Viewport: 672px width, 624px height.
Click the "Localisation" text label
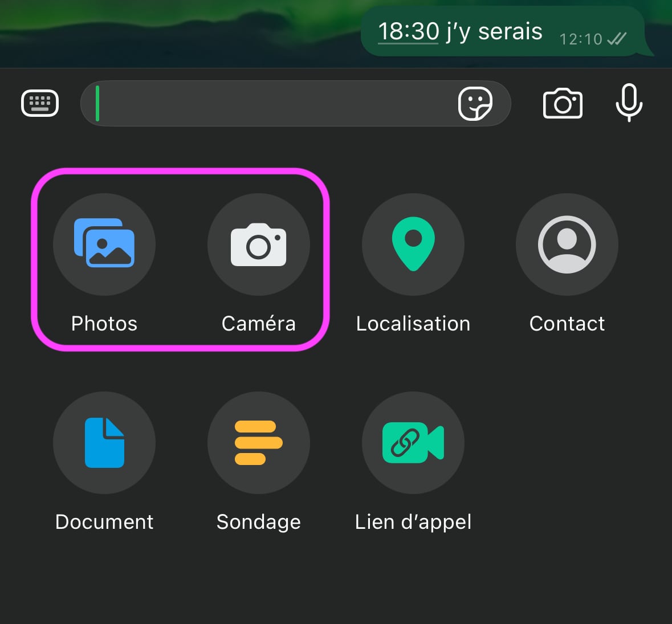413,324
